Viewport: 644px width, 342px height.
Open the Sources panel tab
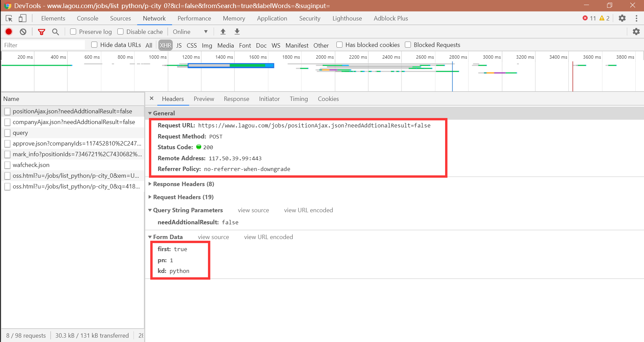tap(120, 18)
